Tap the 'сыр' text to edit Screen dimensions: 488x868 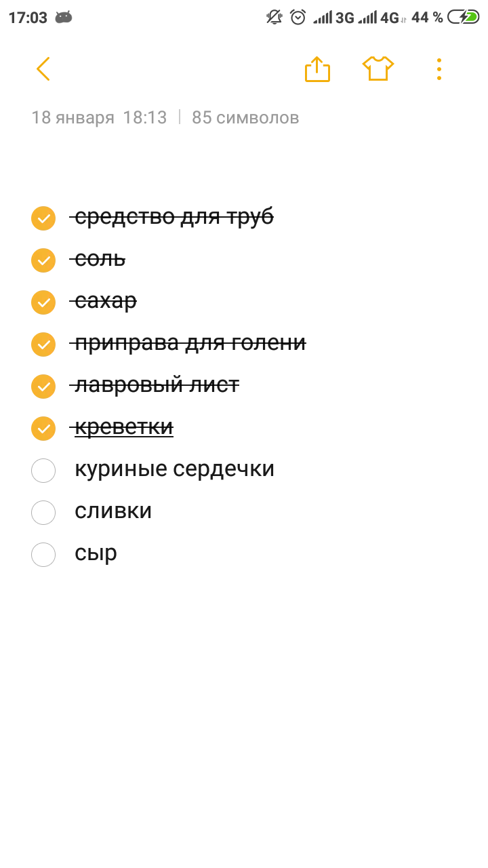click(x=96, y=553)
